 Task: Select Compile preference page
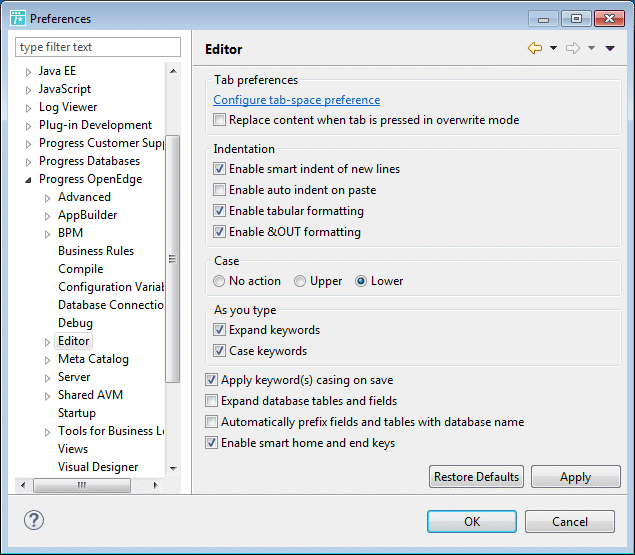tap(81, 269)
